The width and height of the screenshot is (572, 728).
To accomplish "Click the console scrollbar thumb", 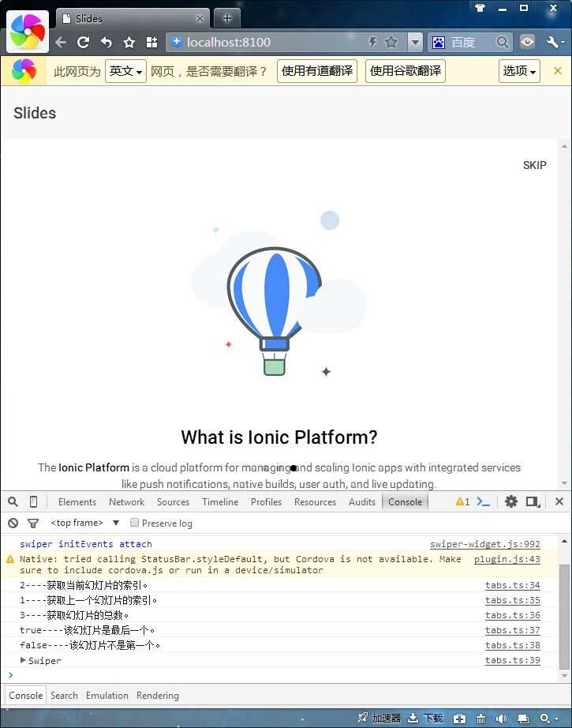I will pos(564,616).
